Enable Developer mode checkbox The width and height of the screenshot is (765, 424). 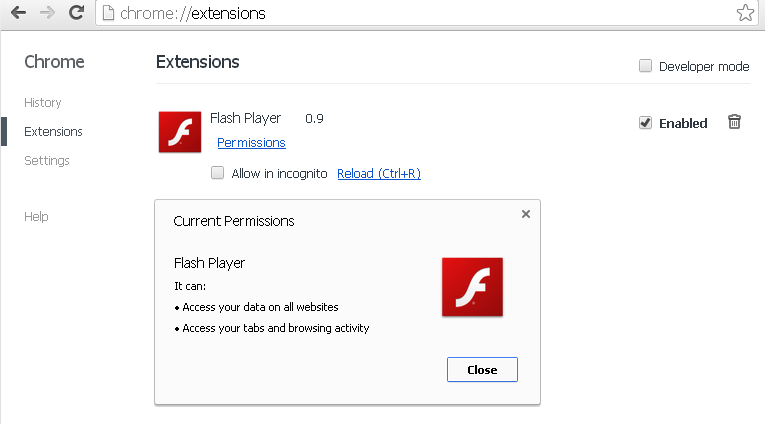[x=645, y=65]
